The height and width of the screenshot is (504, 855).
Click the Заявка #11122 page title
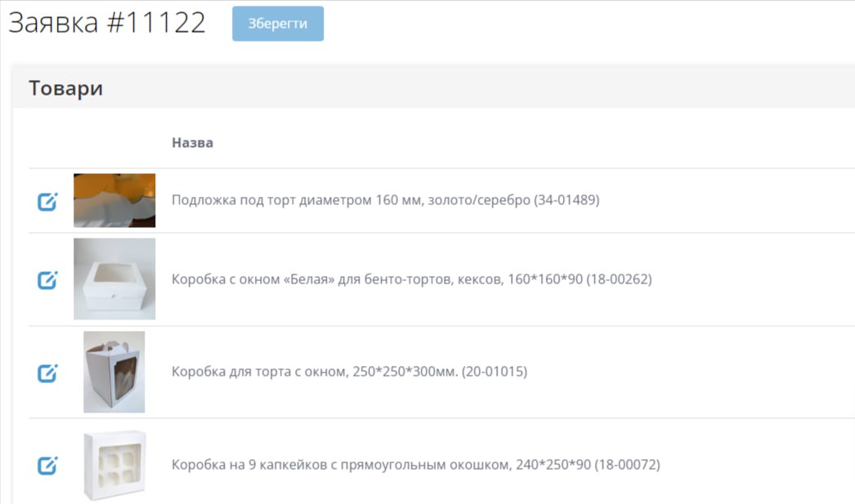pyautogui.click(x=107, y=23)
